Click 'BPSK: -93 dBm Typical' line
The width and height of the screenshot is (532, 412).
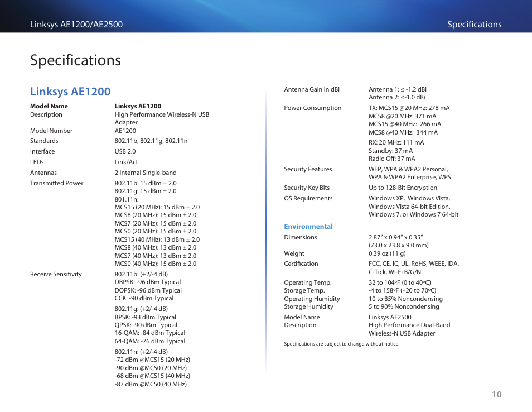[146, 317]
